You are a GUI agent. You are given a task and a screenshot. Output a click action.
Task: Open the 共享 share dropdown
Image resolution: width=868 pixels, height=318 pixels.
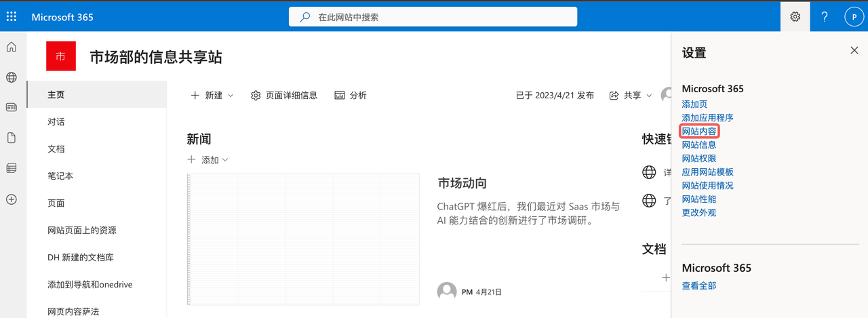click(631, 96)
